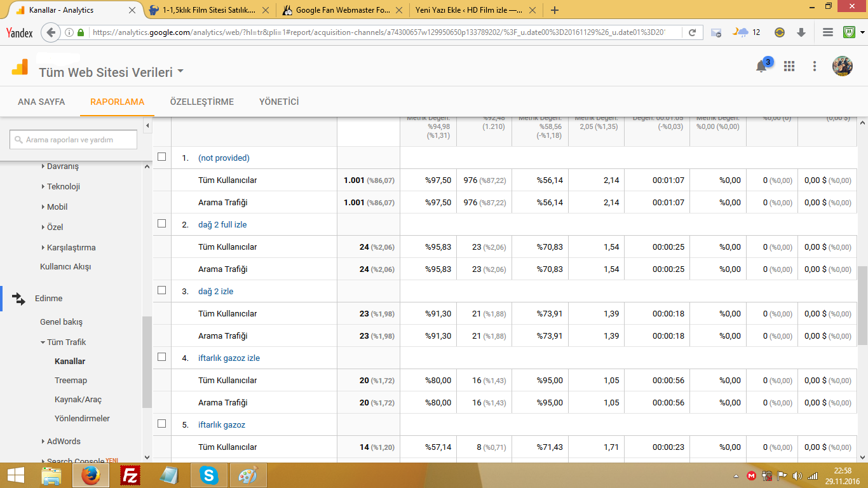Go back with the browser back arrow
Screen dimensions: 868x488
51,32
